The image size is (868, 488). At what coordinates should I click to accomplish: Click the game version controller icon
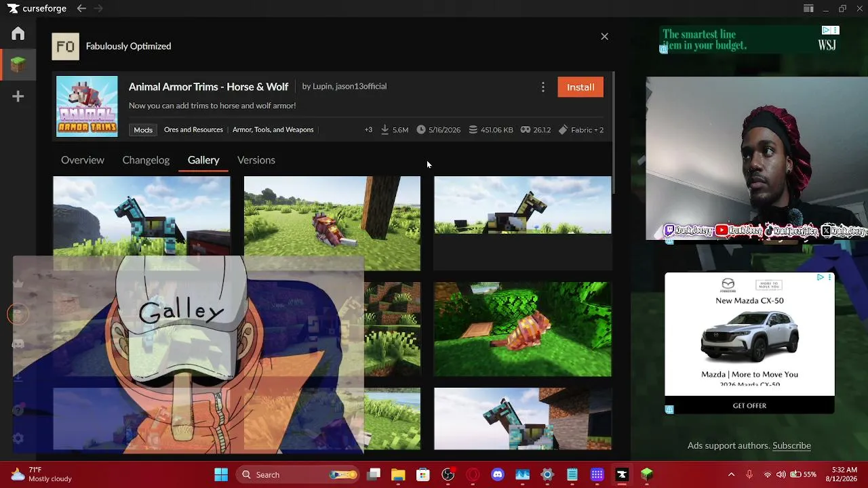(525, 129)
